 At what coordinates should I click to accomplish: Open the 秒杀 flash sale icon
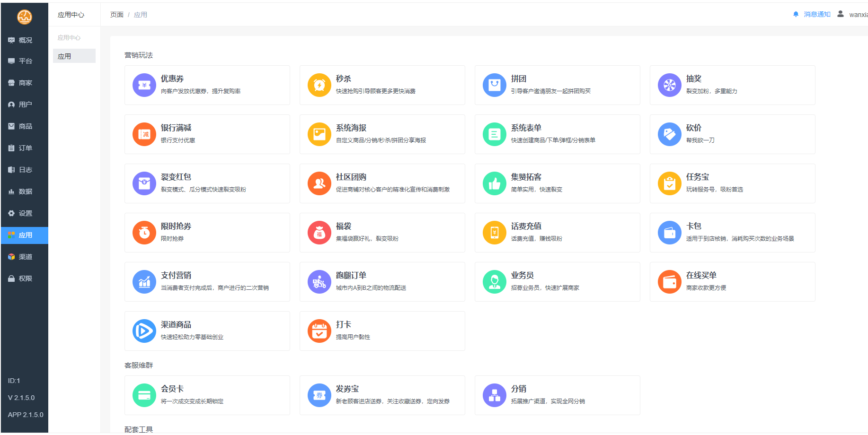point(319,85)
